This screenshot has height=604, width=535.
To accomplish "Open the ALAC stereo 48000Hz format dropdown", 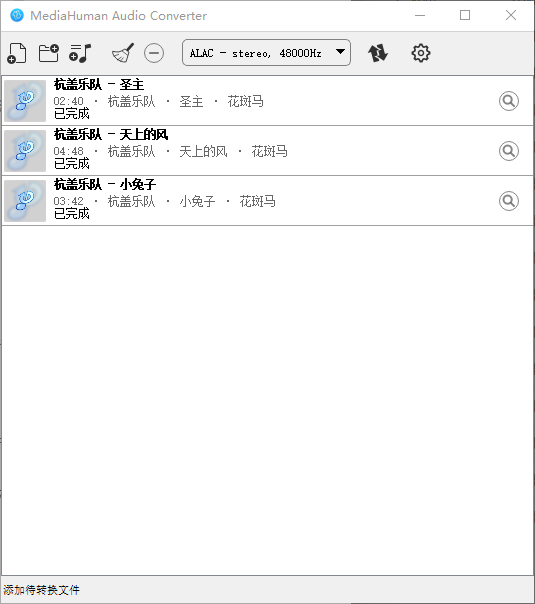I will 266,53.
